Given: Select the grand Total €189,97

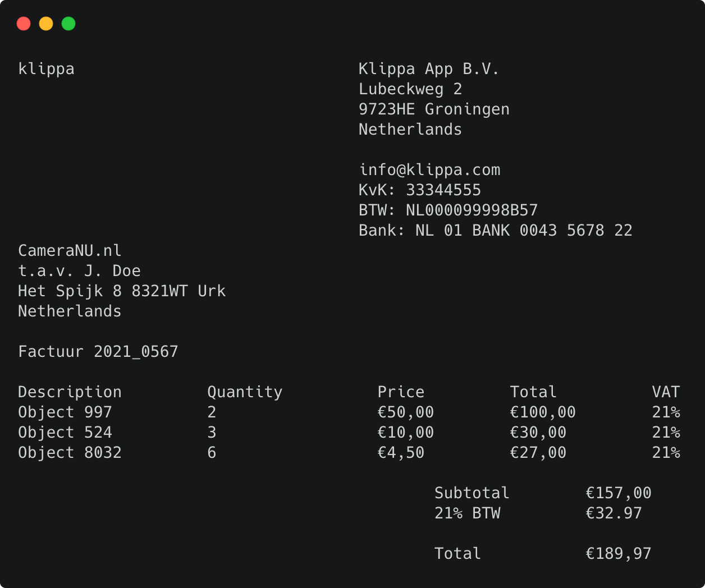Looking at the screenshot, I should pyautogui.click(x=619, y=553).
